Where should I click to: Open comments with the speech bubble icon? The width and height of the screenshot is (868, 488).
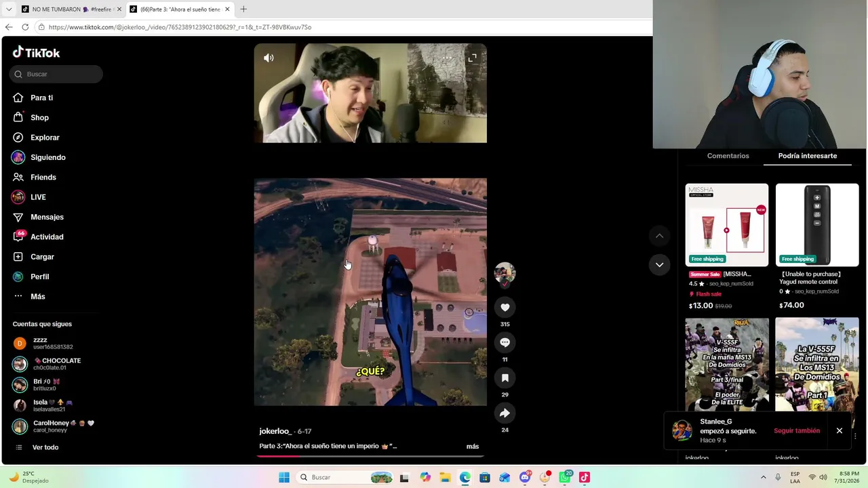coord(505,343)
